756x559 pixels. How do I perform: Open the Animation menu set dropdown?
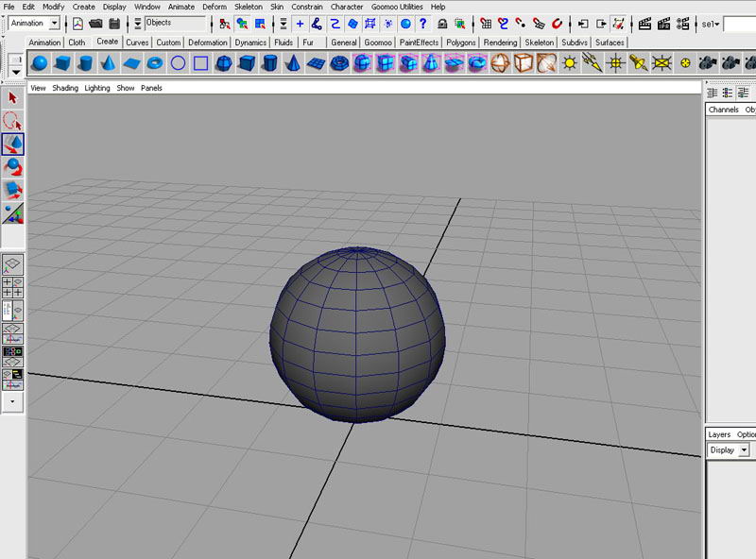[55, 23]
